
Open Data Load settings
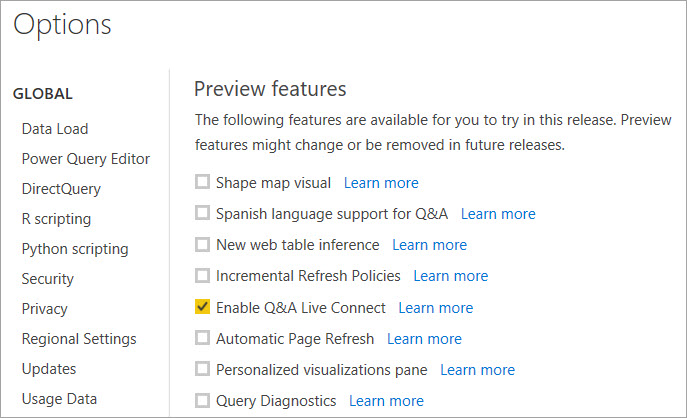(x=55, y=129)
